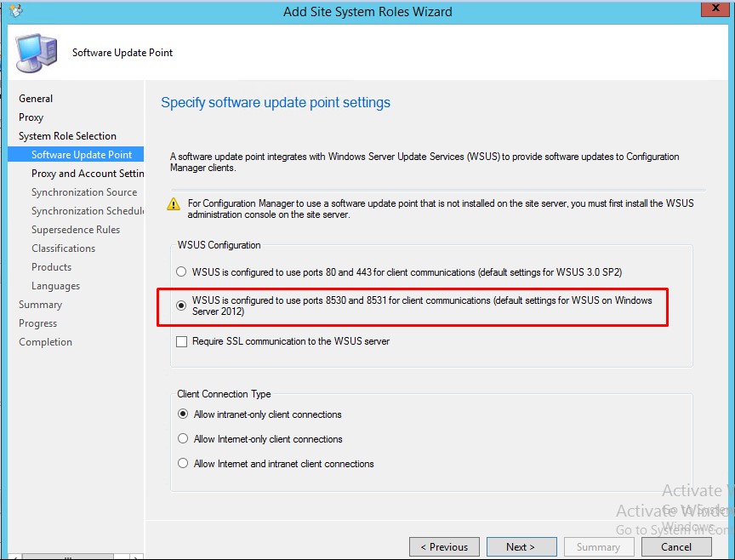
Task: Select WSUS ports 8530 and 8531 option
Action: (181, 305)
